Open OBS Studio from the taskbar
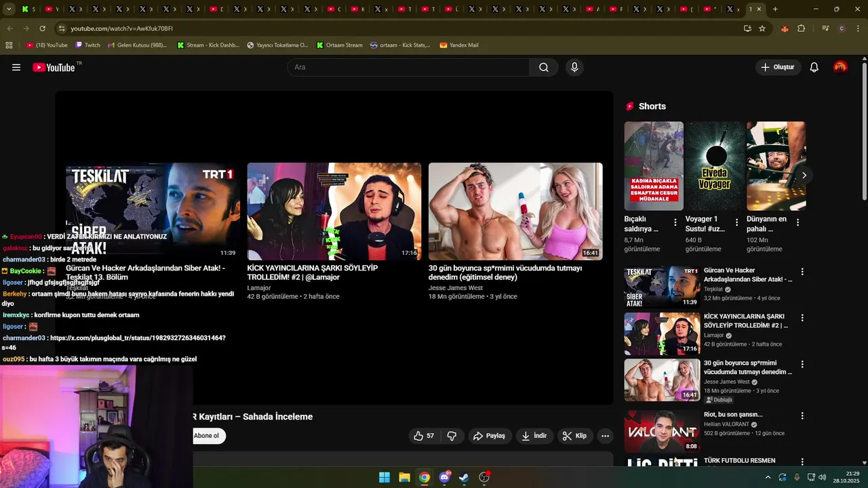The width and height of the screenshot is (868, 488). [484, 477]
